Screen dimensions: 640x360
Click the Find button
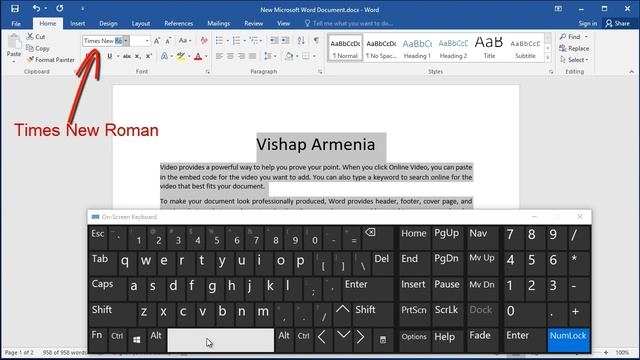pyautogui.click(x=571, y=36)
